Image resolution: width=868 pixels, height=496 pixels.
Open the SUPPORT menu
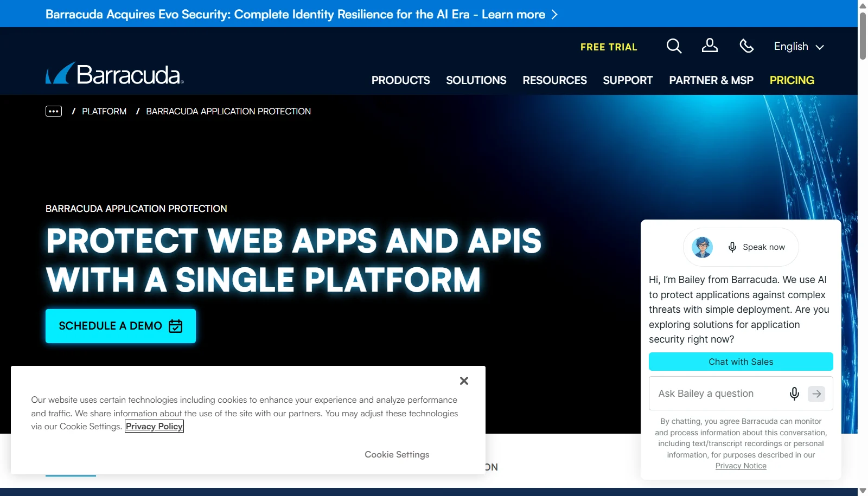(x=628, y=80)
